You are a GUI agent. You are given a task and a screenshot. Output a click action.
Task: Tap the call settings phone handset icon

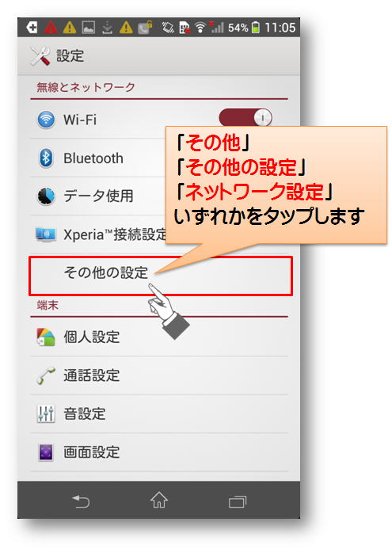(x=46, y=375)
